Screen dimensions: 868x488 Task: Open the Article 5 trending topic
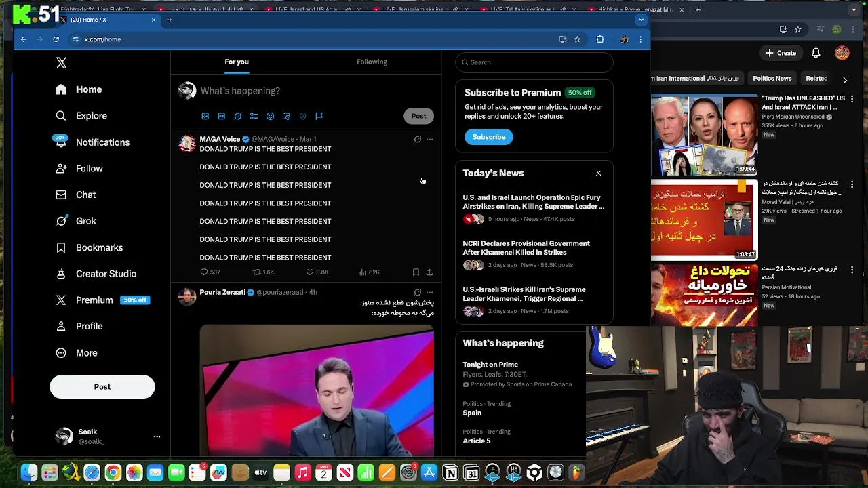point(476,441)
